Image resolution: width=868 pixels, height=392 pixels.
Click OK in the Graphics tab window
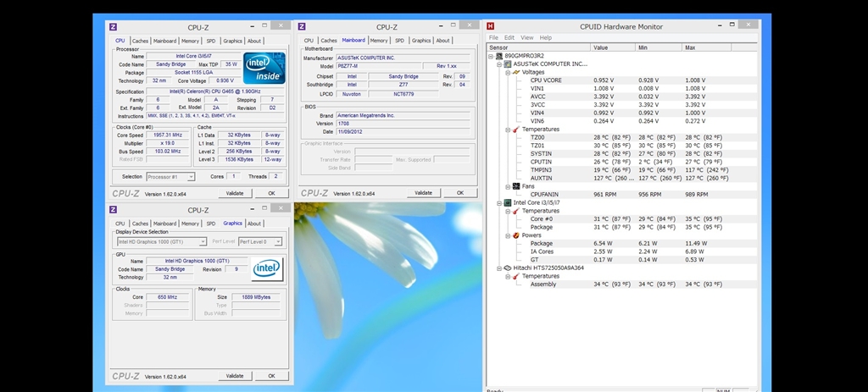click(x=272, y=376)
